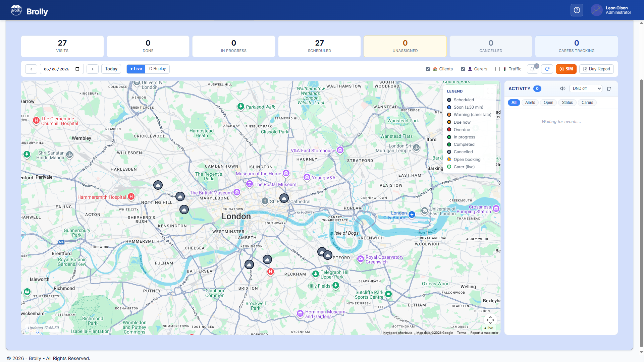Open the help question-mark icon
The image size is (644, 362).
[x=577, y=10]
